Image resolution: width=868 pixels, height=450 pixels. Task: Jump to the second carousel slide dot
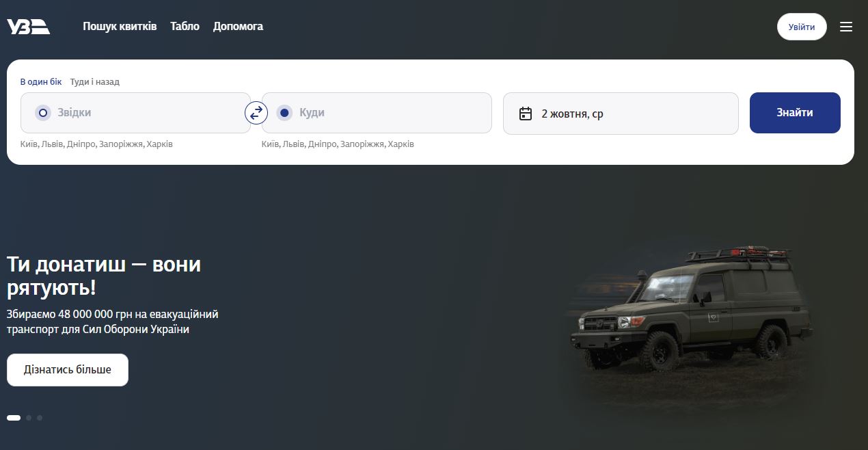click(x=29, y=418)
